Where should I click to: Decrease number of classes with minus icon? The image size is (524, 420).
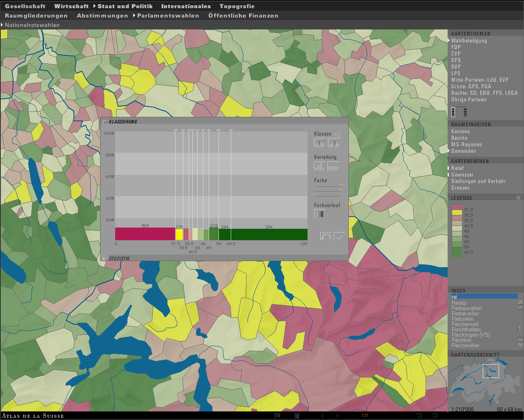334,143
